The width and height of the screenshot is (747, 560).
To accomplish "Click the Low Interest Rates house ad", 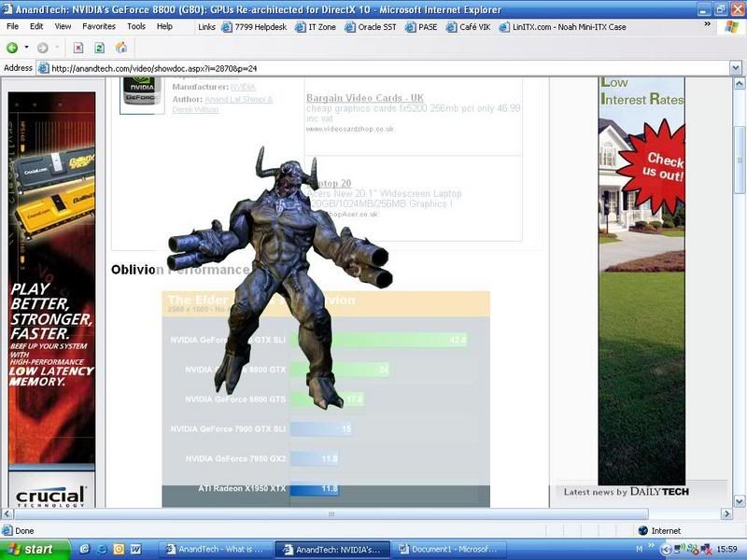I will point(641,281).
